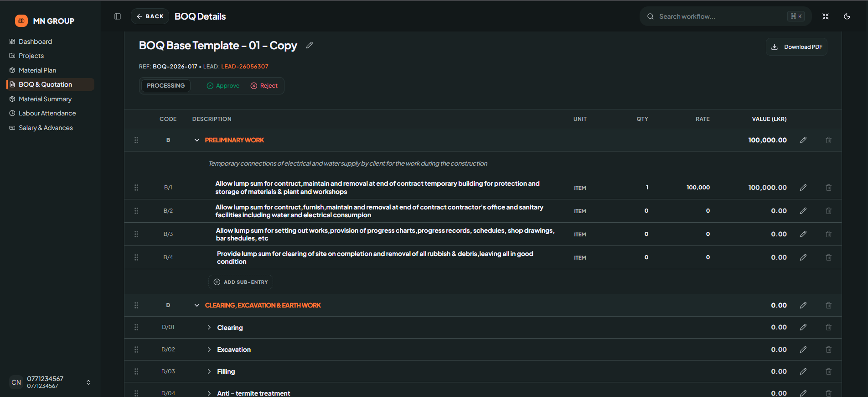Edit item B/4 with pencil icon
868x397 pixels.
803,257
